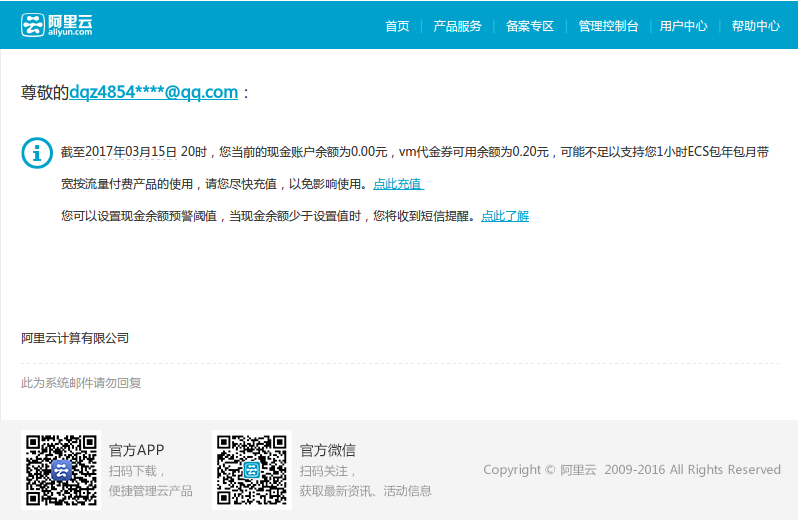
Task: Click the Aliyun logo in header
Action: coord(56,25)
